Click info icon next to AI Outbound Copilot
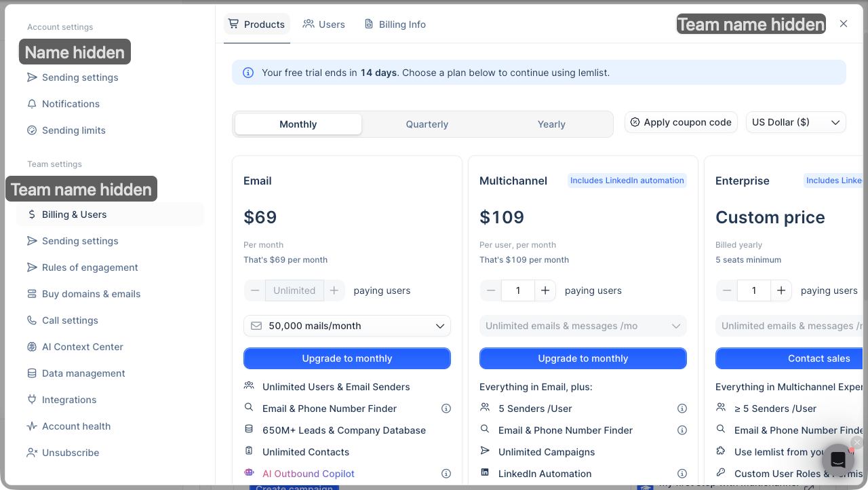Viewport: 868px width, 490px height. point(446,474)
